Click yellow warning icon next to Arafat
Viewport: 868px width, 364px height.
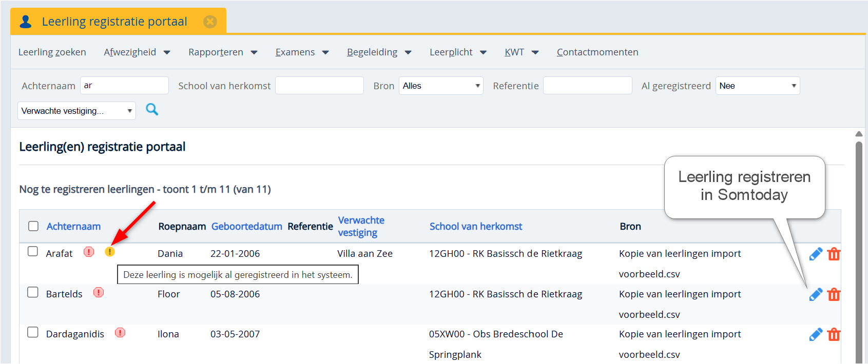click(x=110, y=252)
